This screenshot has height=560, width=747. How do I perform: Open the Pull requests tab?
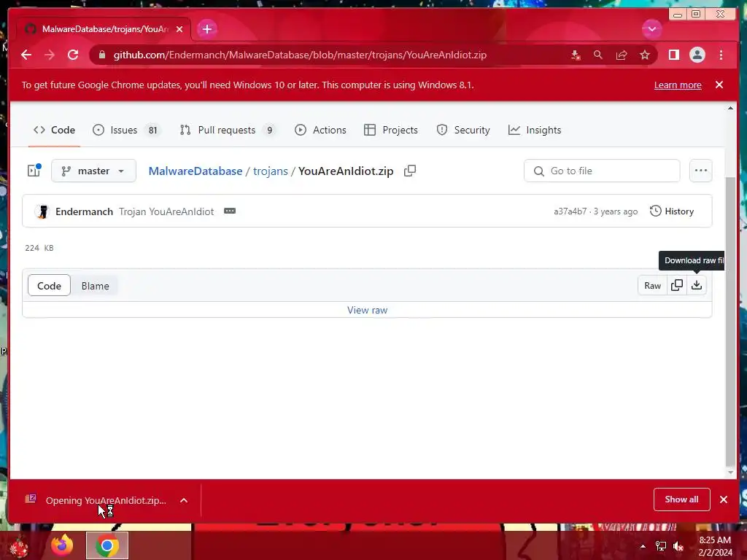pyautogui.click(x=228, y=130)
